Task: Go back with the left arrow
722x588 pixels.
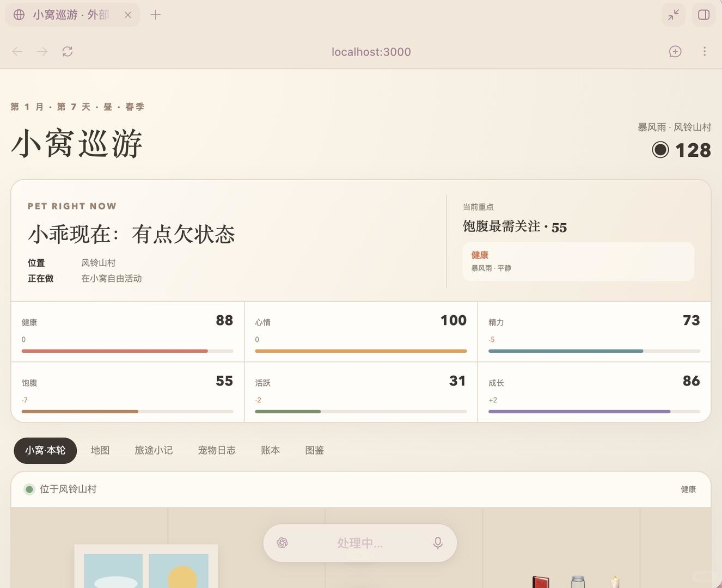Action: [x=17, y=52]
